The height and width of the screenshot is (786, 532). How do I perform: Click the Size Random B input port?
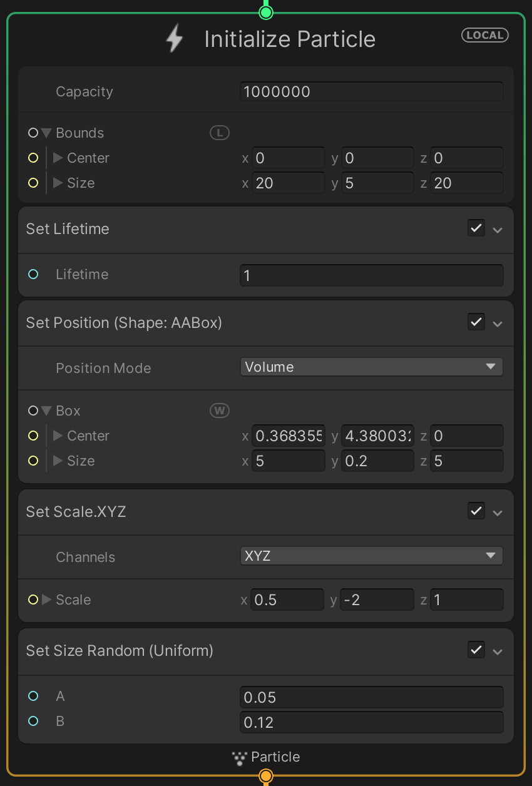(x=33, y=721)
